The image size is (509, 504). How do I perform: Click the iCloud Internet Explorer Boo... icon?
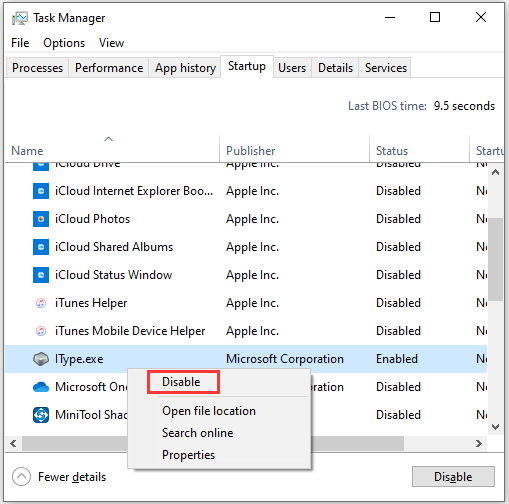41,191
